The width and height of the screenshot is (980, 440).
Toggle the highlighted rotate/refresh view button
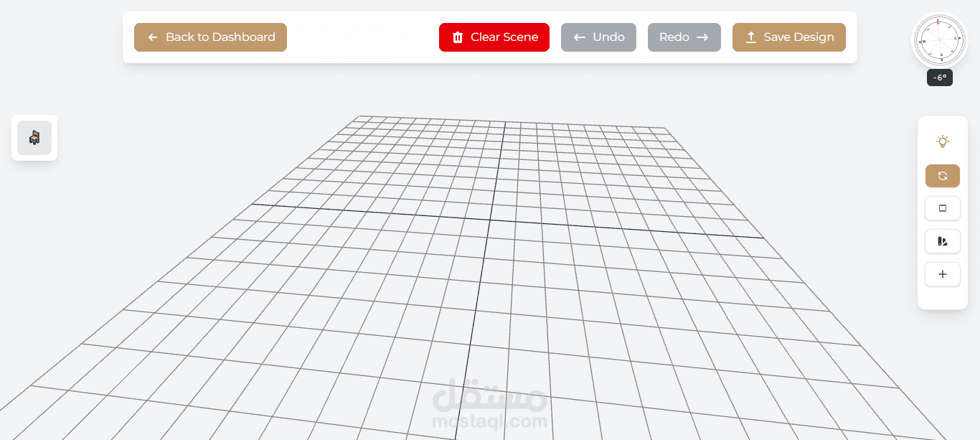pos(943,176)
